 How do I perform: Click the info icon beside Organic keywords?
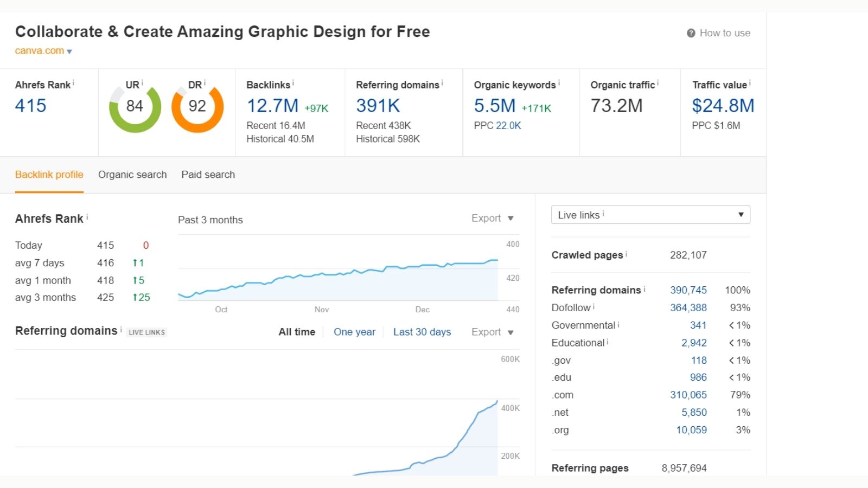coord(559,83)
